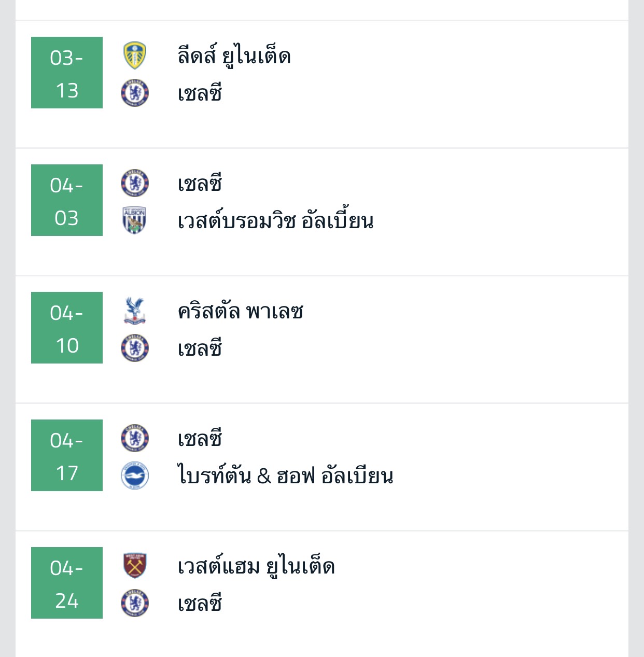Click the Leeds United crest icon
This screenshot has height=657, width=644.
pos(135,55)
